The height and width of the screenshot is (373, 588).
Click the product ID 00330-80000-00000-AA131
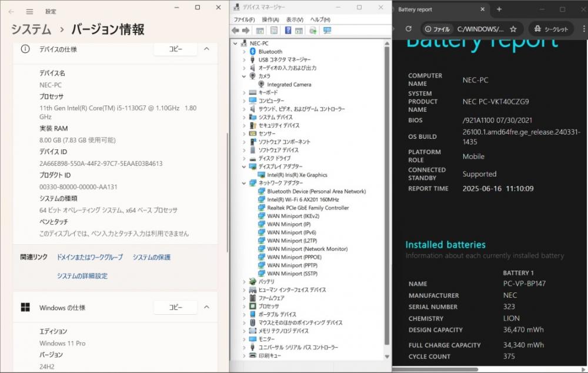(78, 187)
